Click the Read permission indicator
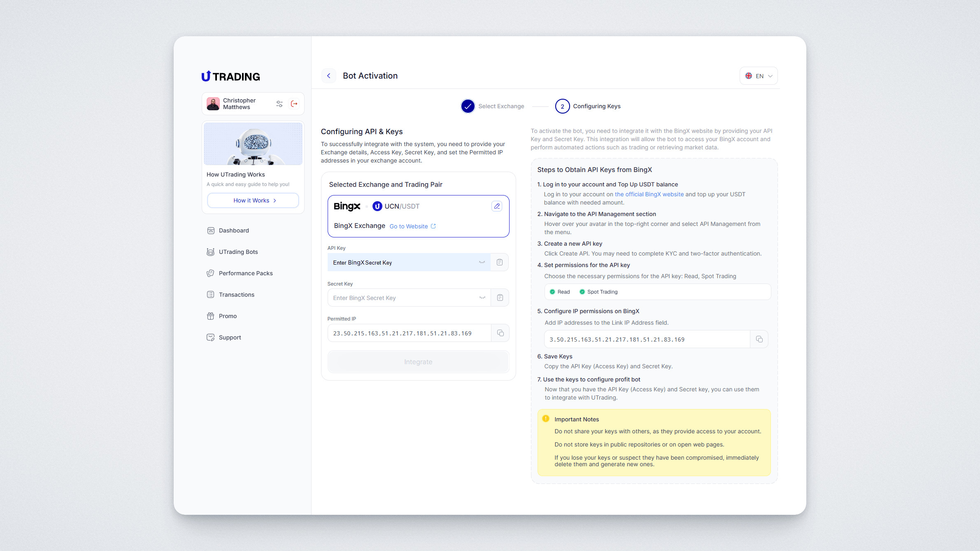 coord(560,292)
